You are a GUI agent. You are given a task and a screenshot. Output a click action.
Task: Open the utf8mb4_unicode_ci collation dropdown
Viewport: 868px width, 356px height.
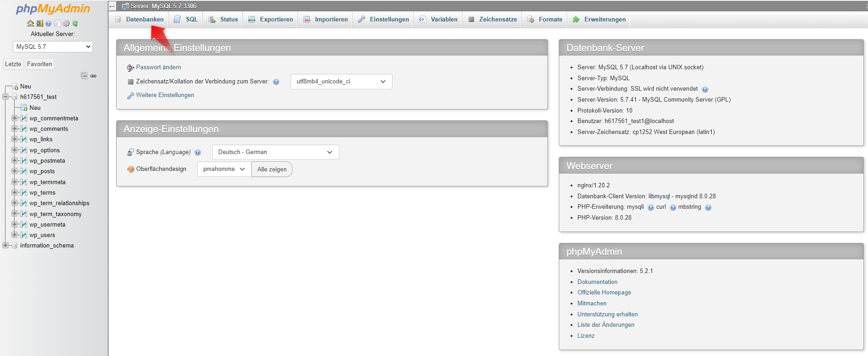pos(341,82)
